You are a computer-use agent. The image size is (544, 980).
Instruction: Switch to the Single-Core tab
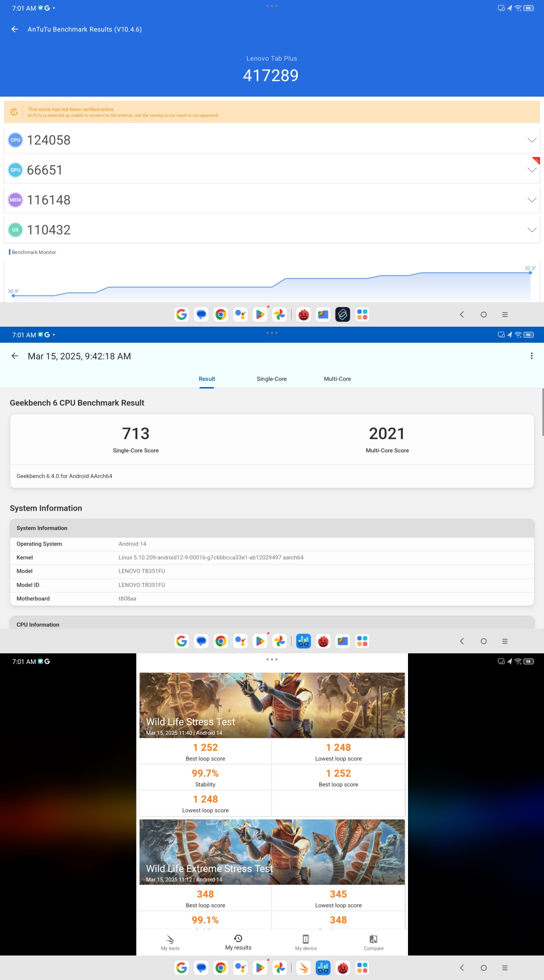click(272, 379)
